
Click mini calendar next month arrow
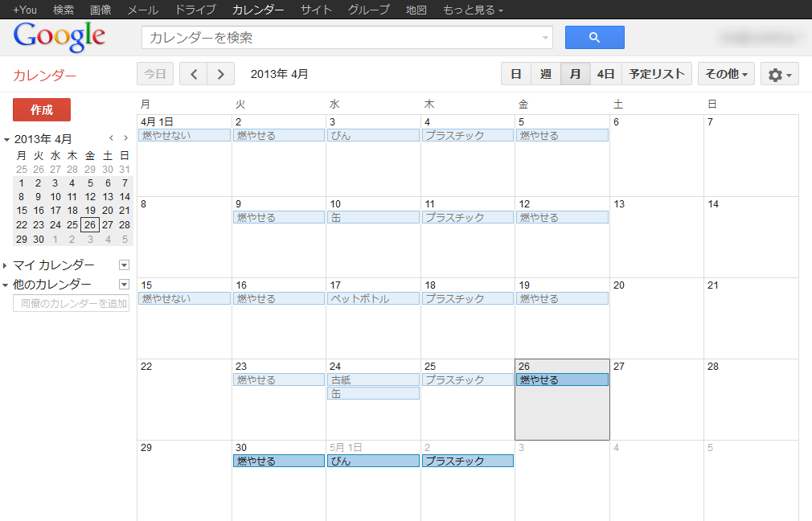(x=125, y=138)
